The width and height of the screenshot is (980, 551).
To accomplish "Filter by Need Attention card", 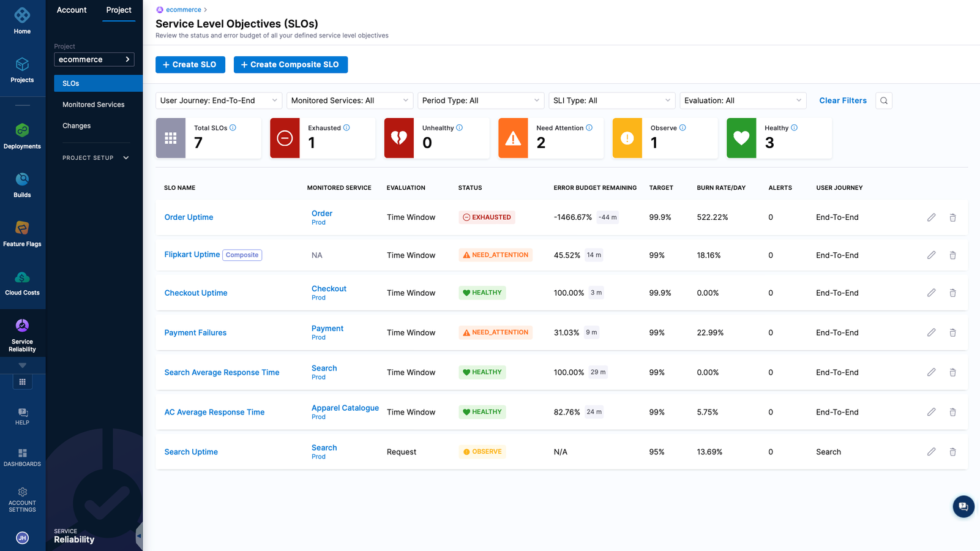I will pyautogui.click(x=551, y=138).
